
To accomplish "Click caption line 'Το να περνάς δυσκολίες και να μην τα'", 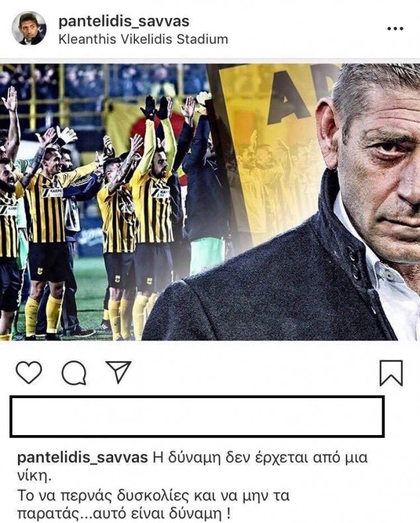I will click(x=153, y=496).
